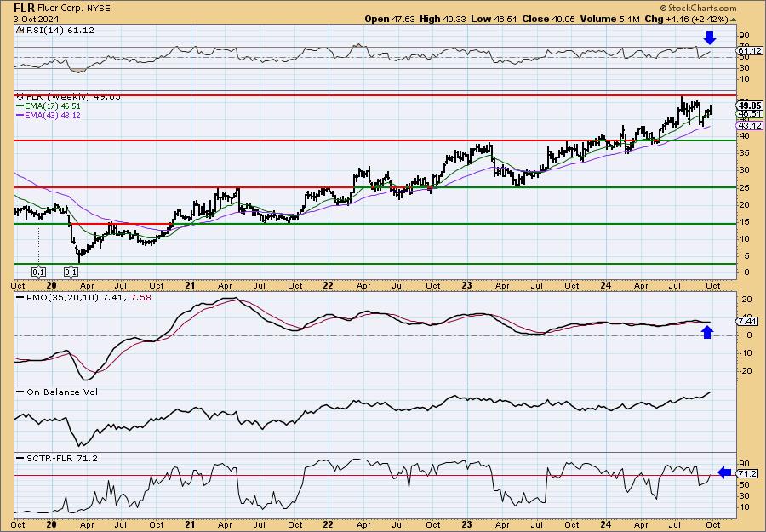
Task: Click the 'Low 46.51' value
Action: coord(494,19)
